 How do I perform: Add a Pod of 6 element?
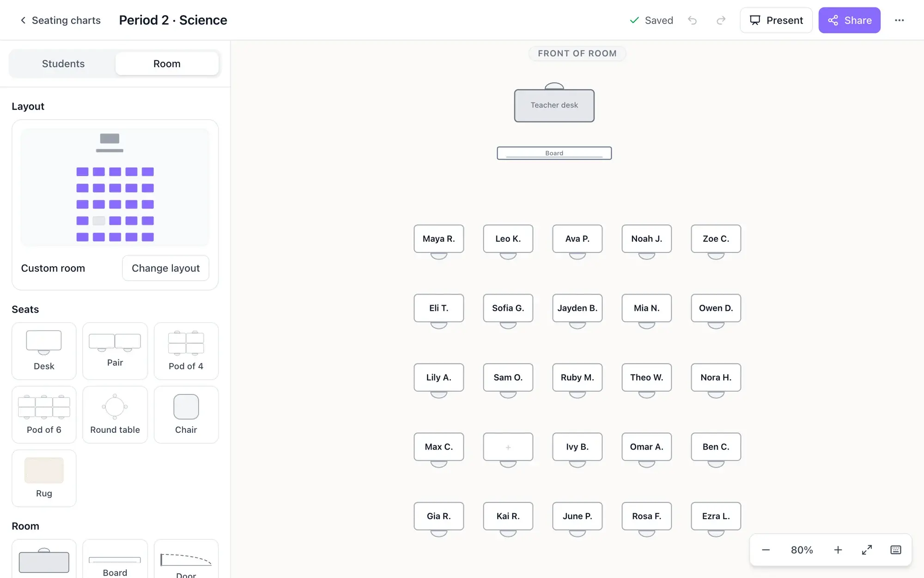click(44, 415)
